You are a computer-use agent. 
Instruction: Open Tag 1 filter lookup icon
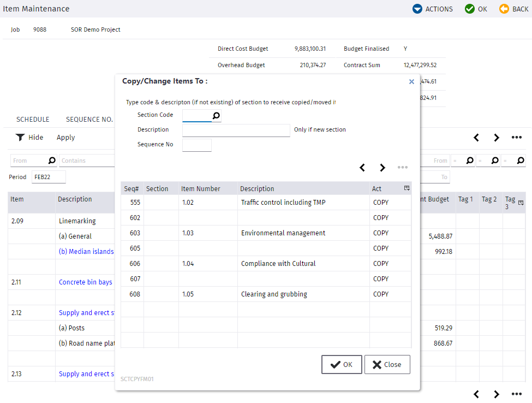(x=470, y=160)
